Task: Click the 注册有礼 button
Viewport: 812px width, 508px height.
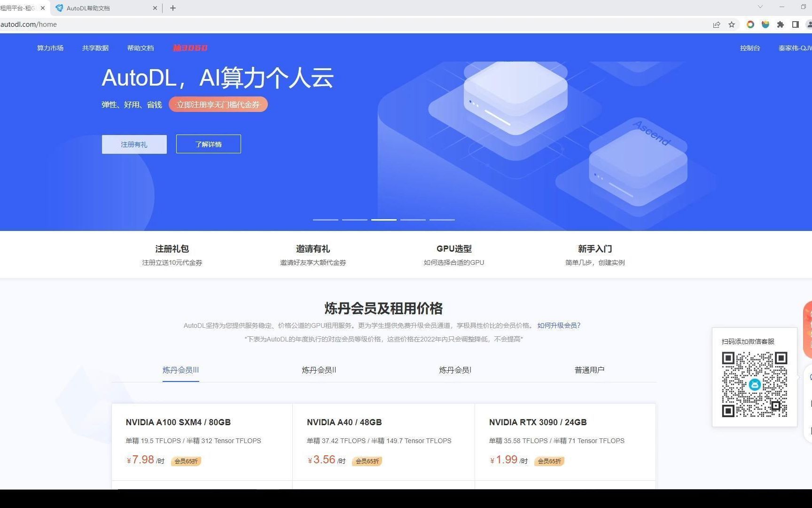Action: [134, 144]
